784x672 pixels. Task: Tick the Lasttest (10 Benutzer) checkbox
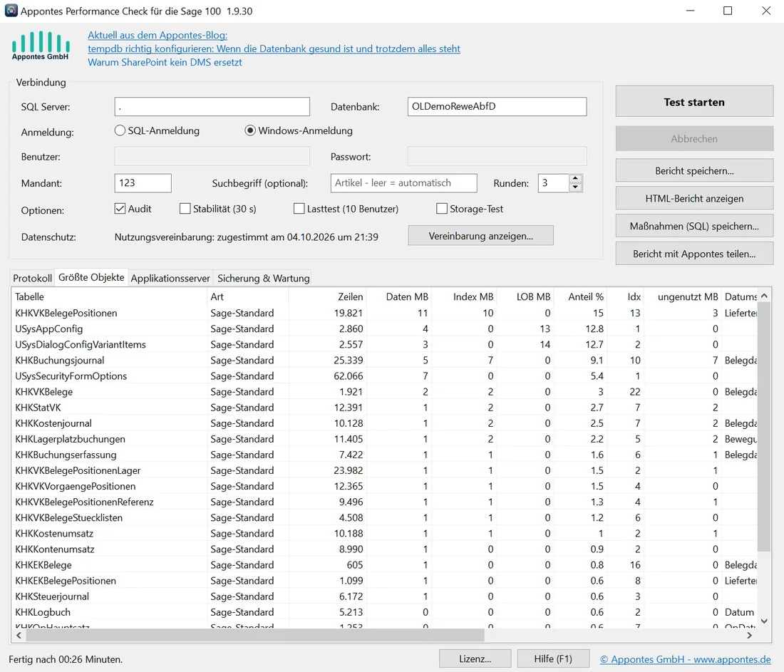[299, 209]
